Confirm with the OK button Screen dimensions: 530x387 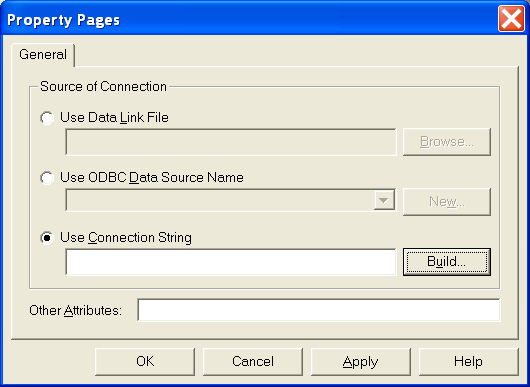(145, 362)
